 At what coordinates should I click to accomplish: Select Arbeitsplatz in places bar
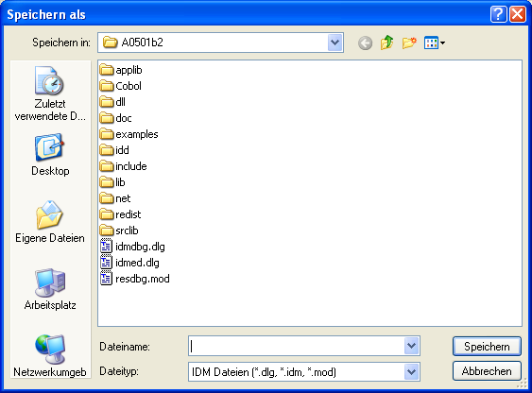(50, 289)
